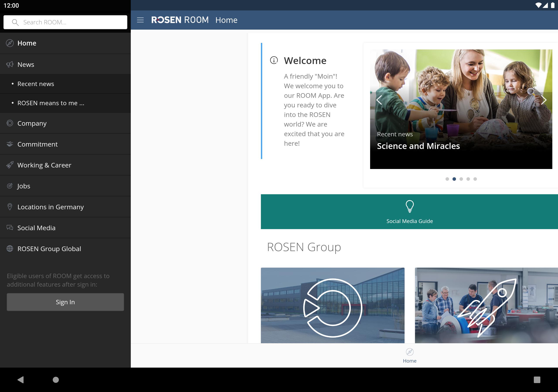
Task: Click the Company circular logo icon
Action: (10, 123)
